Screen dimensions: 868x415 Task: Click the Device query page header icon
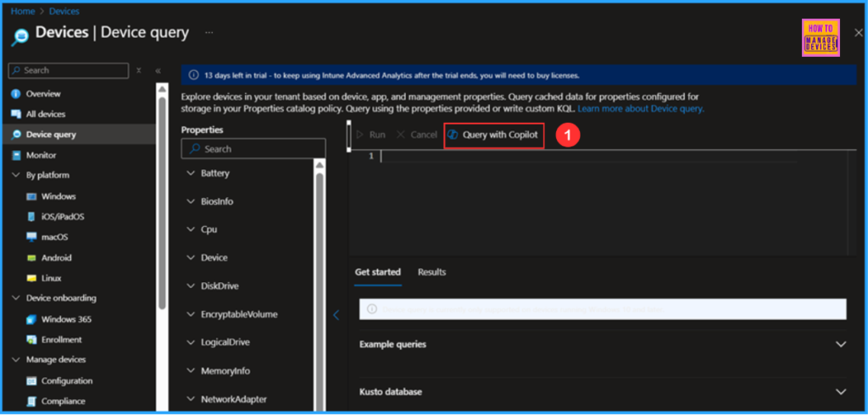pos(20,37)
